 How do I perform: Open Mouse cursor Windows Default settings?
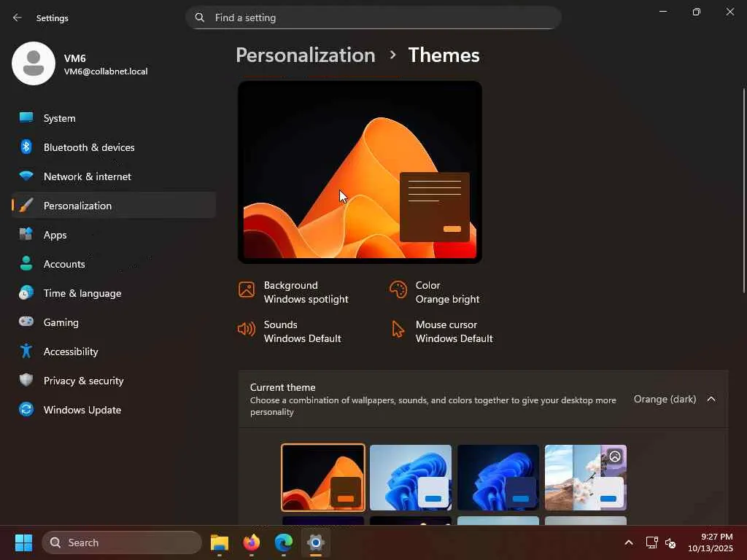pos(442,332)
